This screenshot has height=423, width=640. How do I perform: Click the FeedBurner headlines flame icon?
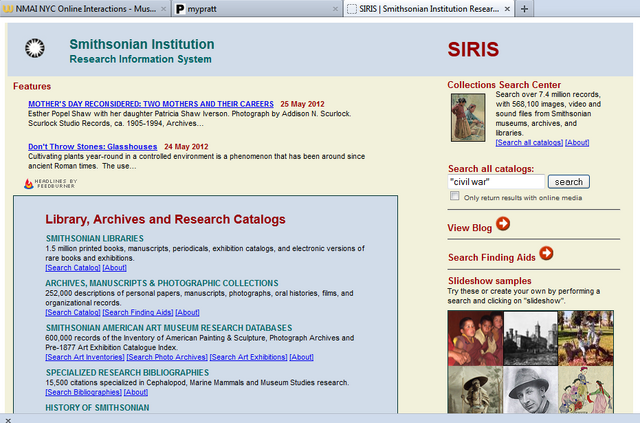pos(29,184)
